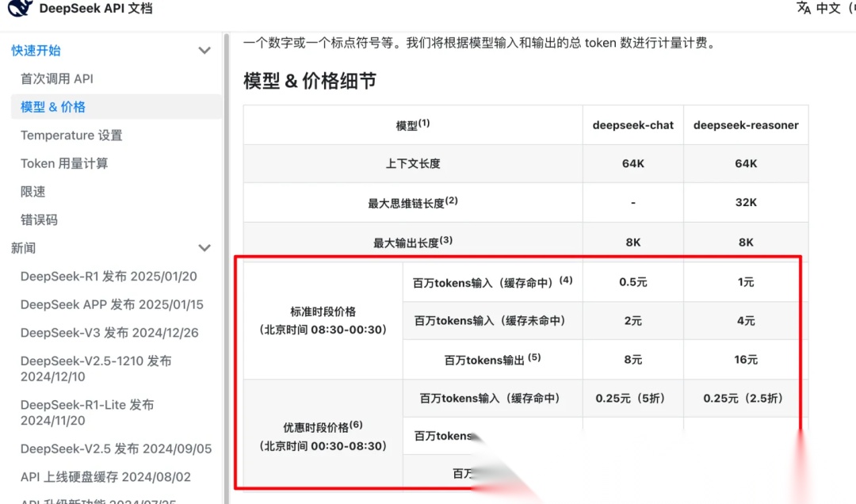Image resolution: width=856 pixels, height=504 pixels.
Task: Click the 模型(1) table header cell
Action: [413, 125]
